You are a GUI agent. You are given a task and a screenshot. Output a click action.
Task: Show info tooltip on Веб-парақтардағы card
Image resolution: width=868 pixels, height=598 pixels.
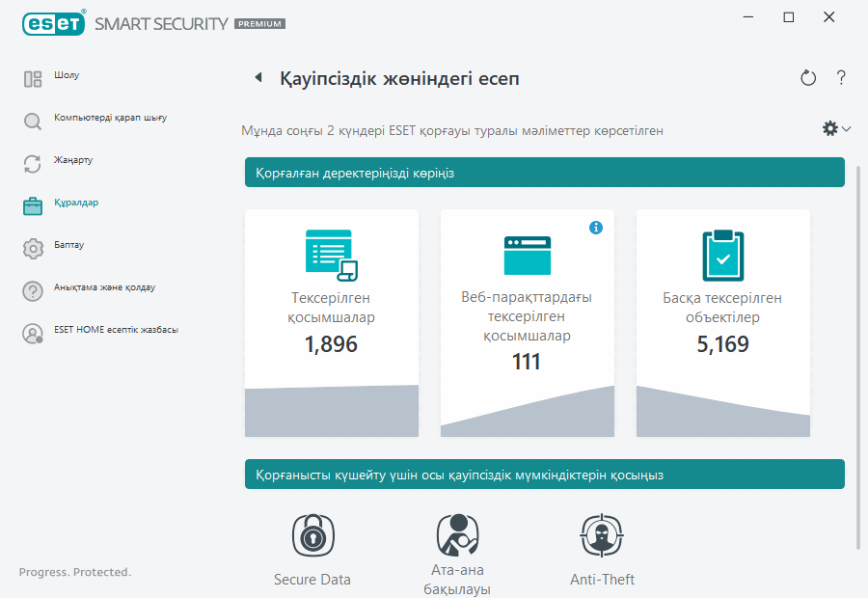[596, 228]
